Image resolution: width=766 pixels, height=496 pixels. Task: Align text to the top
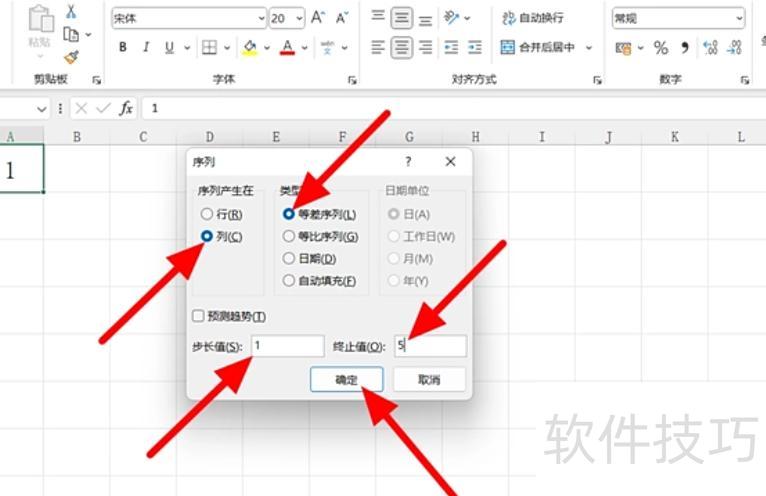coord(378,18)
